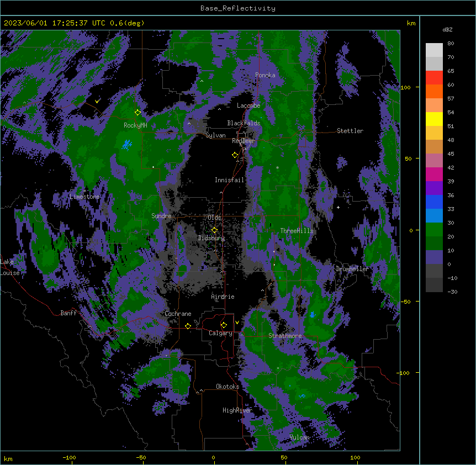Click the light blue 30-33 dBZ swatch

(x=434, y=216)
